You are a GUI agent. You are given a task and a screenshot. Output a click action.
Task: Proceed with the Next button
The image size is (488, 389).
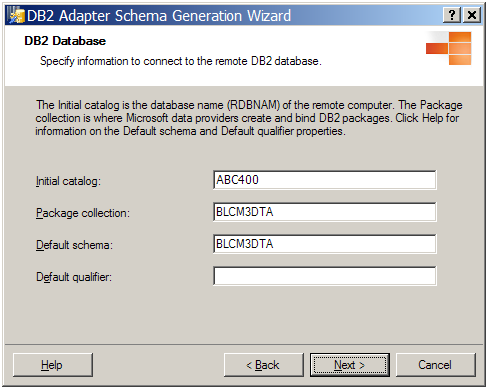point(350,365)
